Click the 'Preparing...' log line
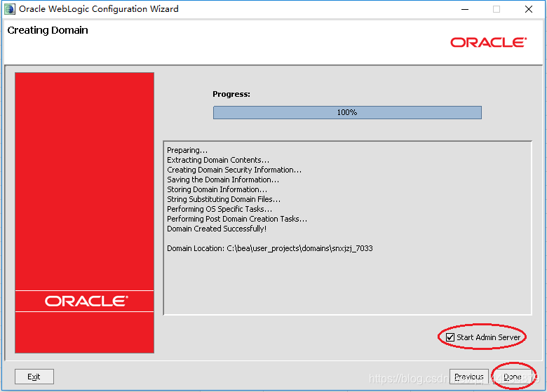The height and width of the screenshot is (392, 547). 187,150
